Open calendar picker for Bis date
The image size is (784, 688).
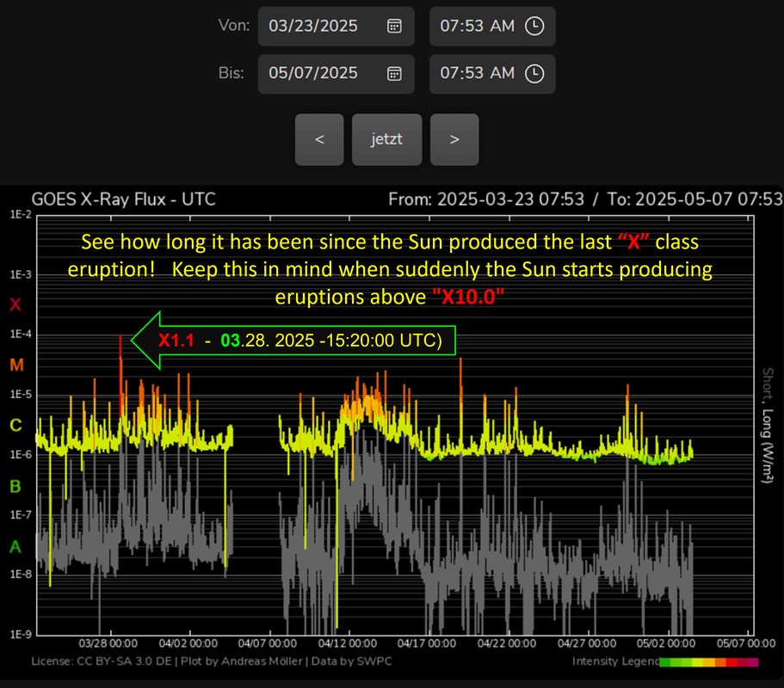click(x=394, y=73)
